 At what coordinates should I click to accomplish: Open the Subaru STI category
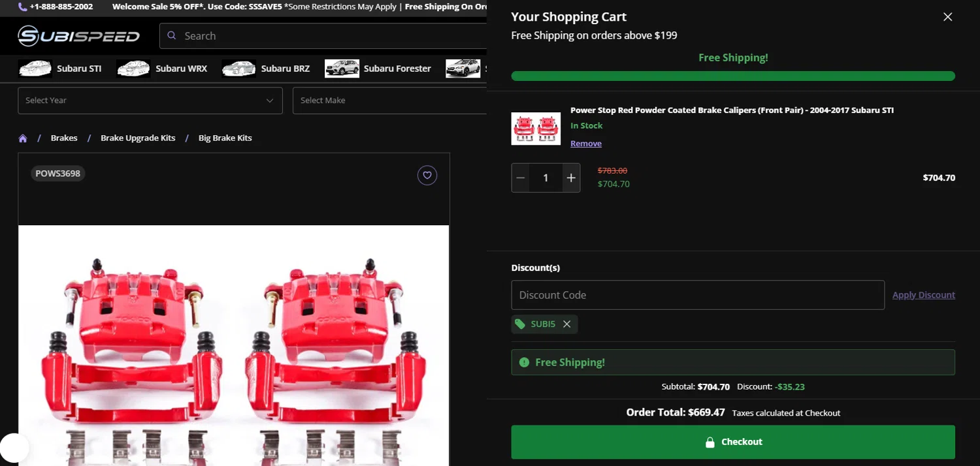[x=79, y=68]
